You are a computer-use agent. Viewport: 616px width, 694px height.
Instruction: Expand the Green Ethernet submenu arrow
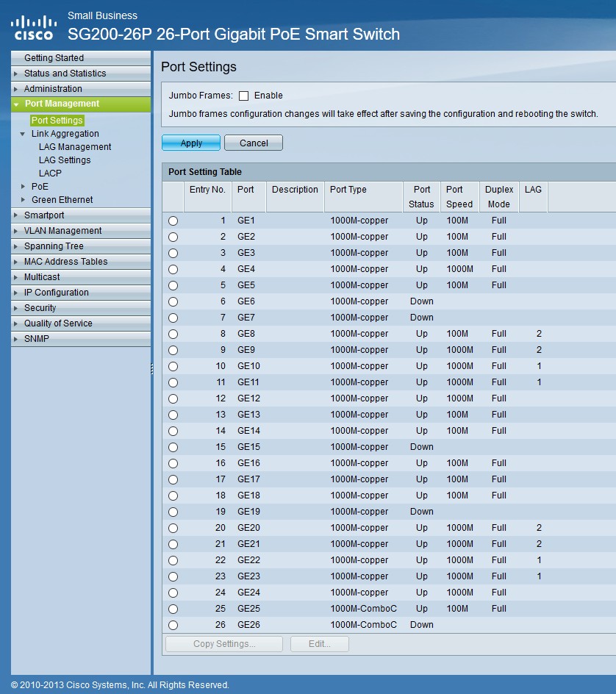(x=23, y=200)
